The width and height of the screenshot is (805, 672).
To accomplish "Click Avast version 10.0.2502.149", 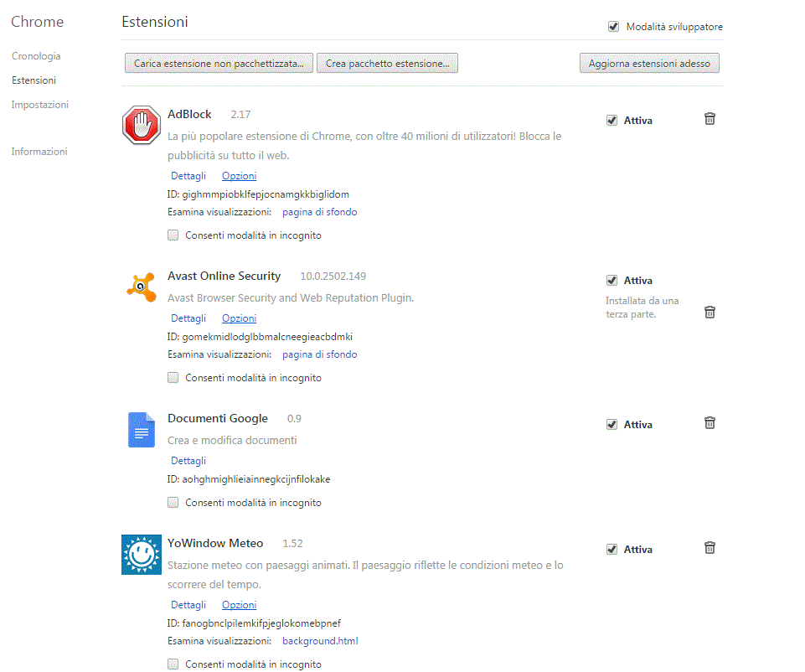I will click(333, 277).
